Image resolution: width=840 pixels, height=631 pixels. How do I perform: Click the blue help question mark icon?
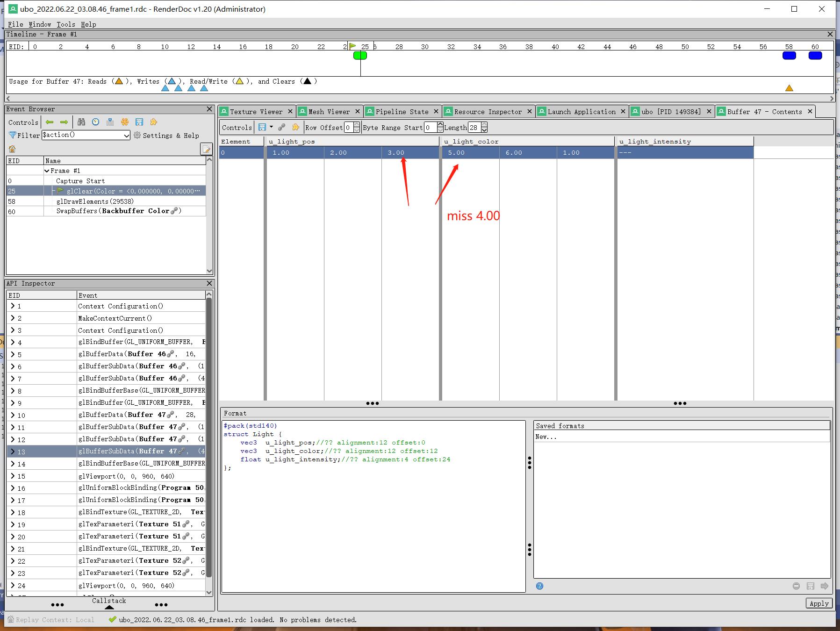pyautogui.click(x=539, y=586)
